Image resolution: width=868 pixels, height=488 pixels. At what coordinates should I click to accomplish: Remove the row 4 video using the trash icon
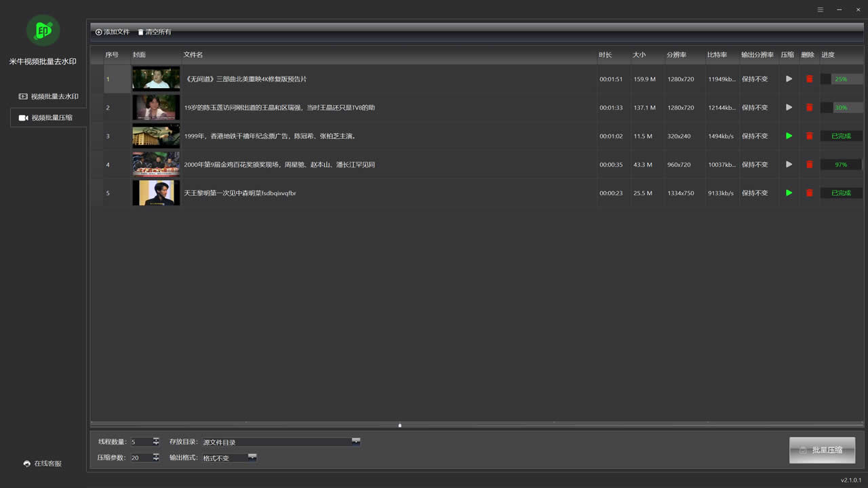[809, 165]
